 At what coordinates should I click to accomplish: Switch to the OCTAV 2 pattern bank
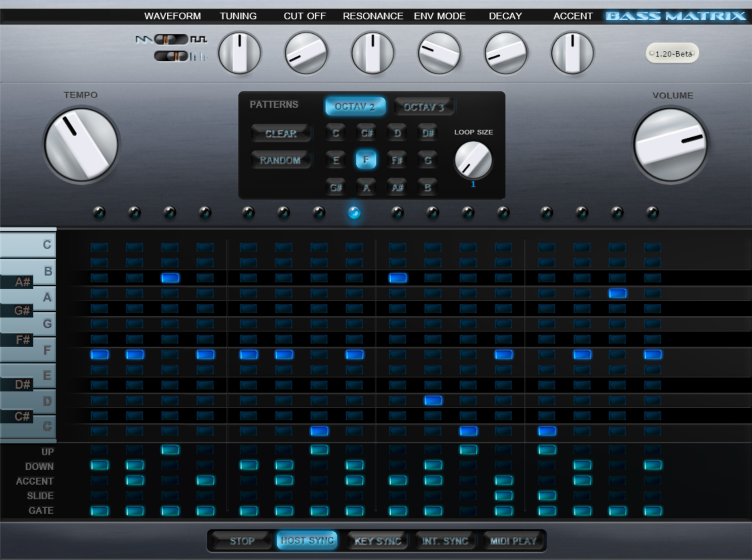coord(355,106)
